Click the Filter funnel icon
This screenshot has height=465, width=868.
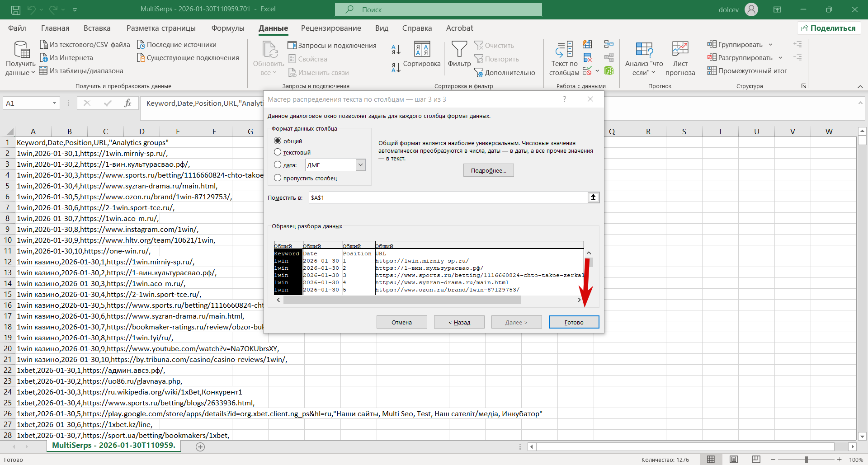coord(459,50)
